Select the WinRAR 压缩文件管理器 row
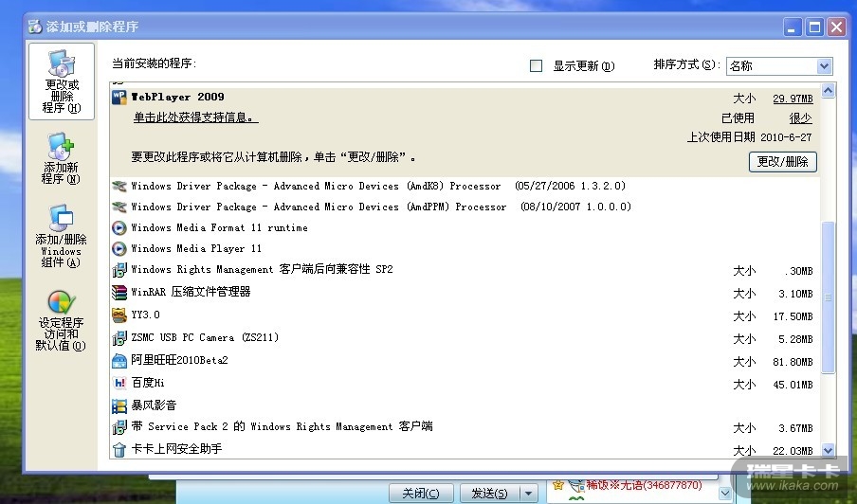 point(465,293)
